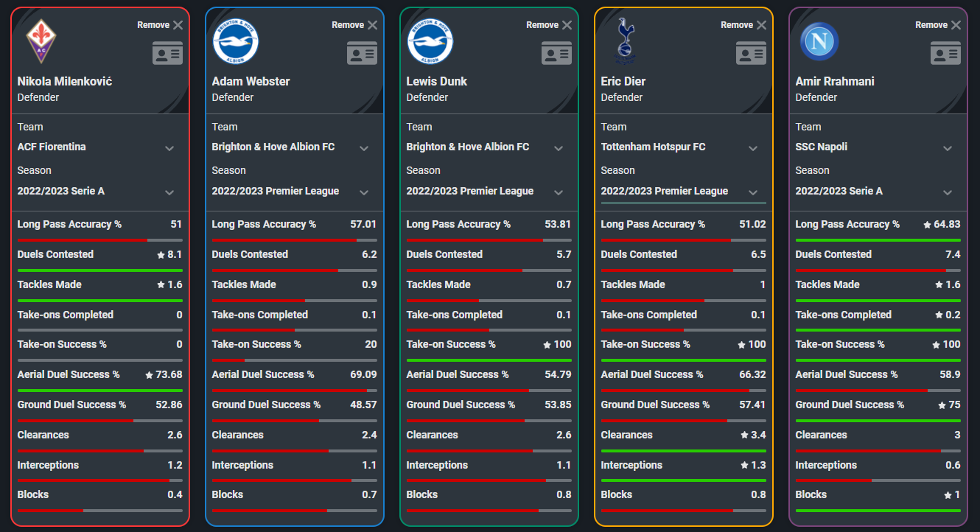Click the Adam Webster player name

tap(251, 81)
